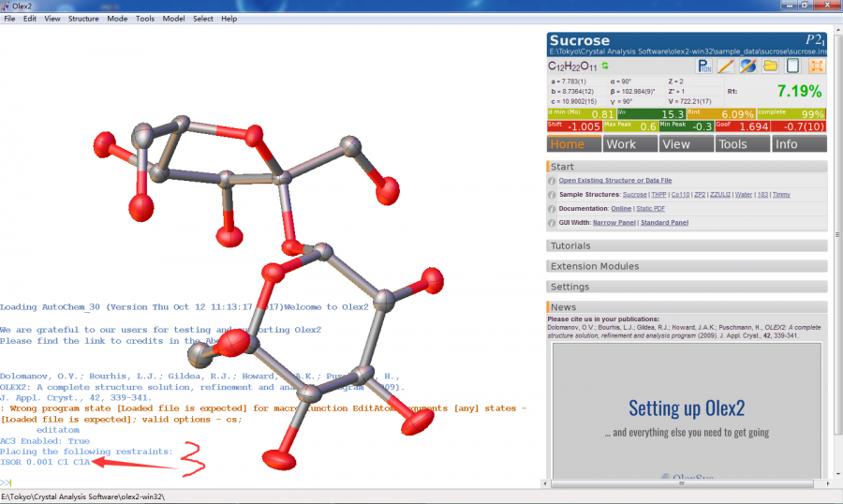This screenshot has width=843, height=504.
Task: Switch GUI width to Standard Panel
Action: [x=664, y=223]
